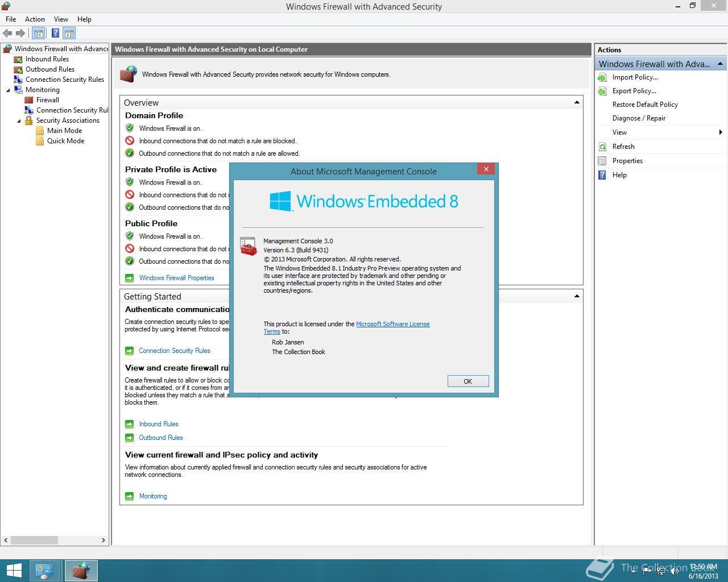728x582 pixels.
Task: Open the Windows Firewall Properties link
Action: coord(177,278)
